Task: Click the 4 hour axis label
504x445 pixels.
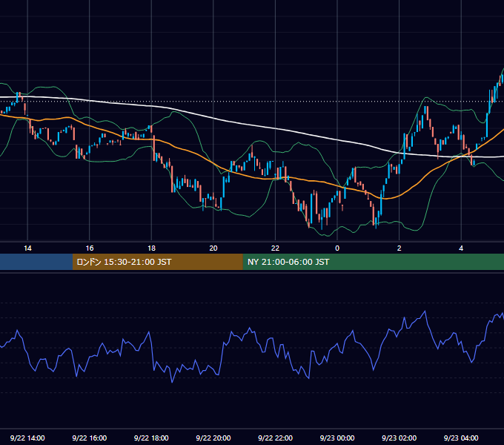Action: click(461, 248)
